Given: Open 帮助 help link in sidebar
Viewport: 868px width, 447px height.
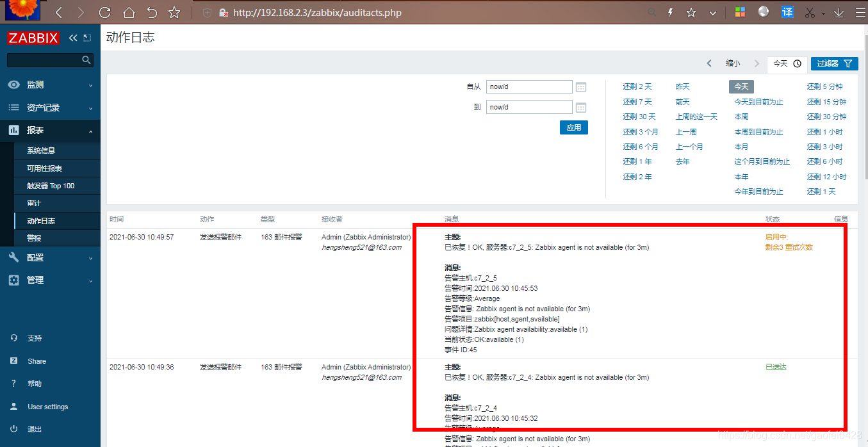Looking at the screenshot, I should click(x=35, y=384).
